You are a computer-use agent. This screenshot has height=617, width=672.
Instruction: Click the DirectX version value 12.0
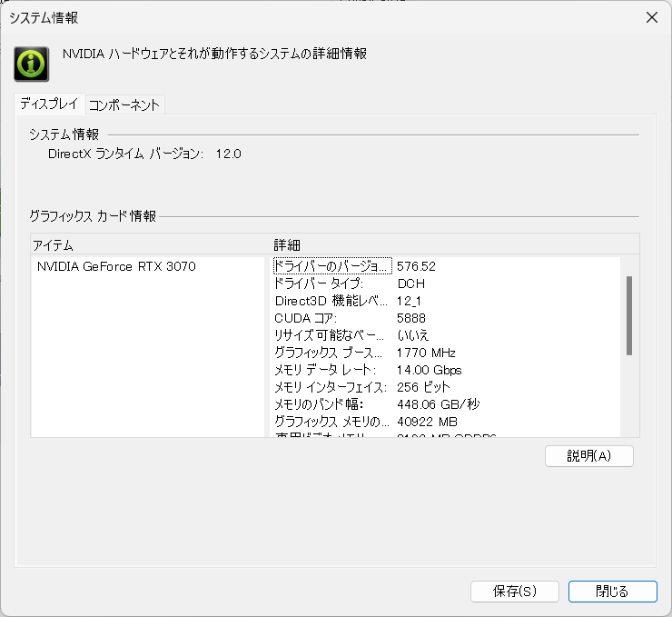pyautogui.click(x=229, y=154)
